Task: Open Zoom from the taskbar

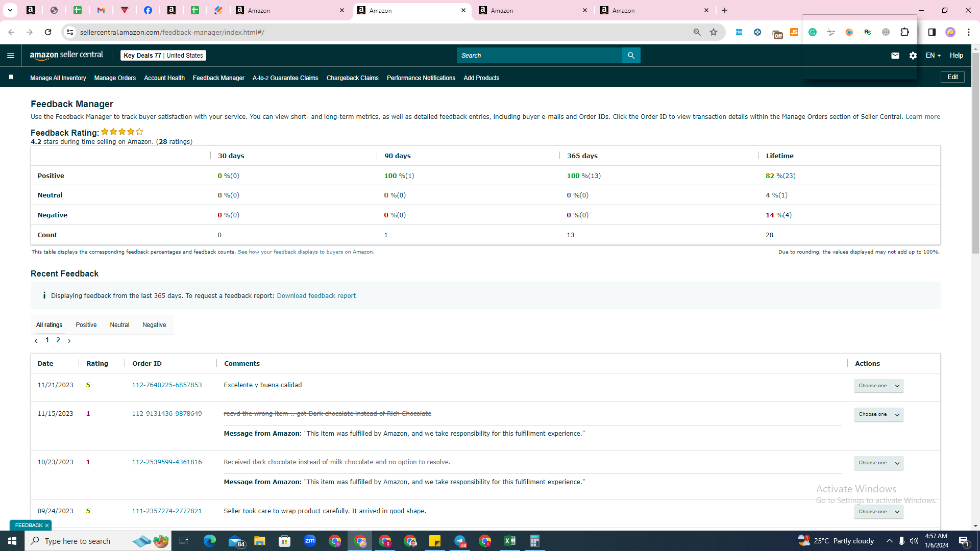Action: pyautogui.click(x=310, y=541)
